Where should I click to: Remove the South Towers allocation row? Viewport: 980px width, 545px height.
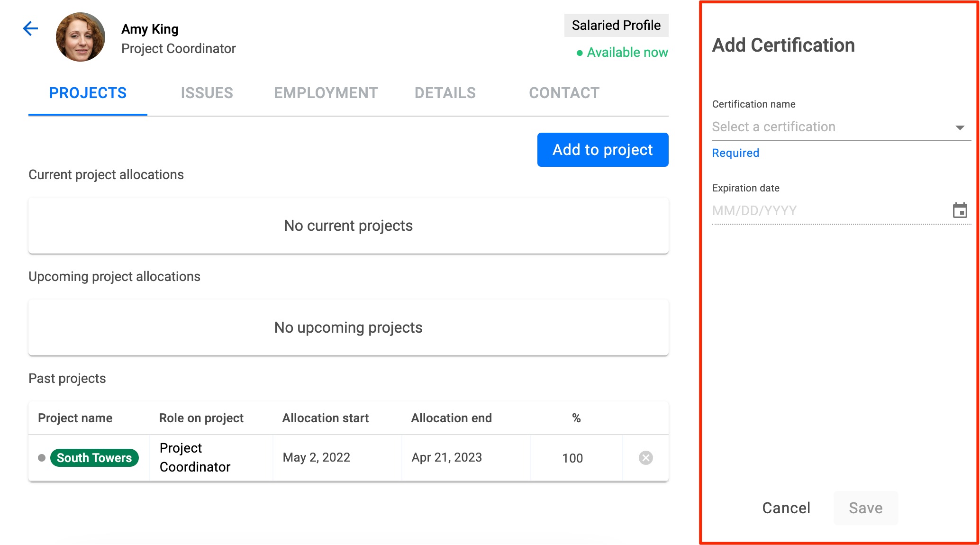(x=646, y=458)
